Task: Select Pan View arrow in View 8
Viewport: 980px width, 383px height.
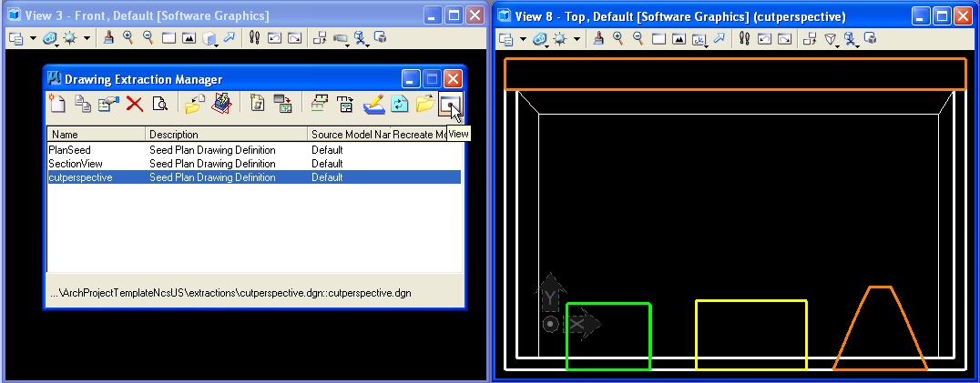Action: tap(719, 39)
